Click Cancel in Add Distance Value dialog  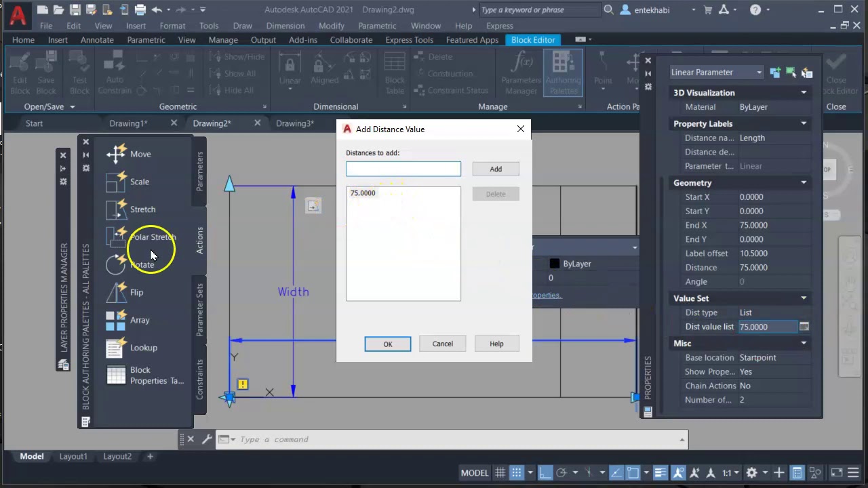(x=443, y=344)
